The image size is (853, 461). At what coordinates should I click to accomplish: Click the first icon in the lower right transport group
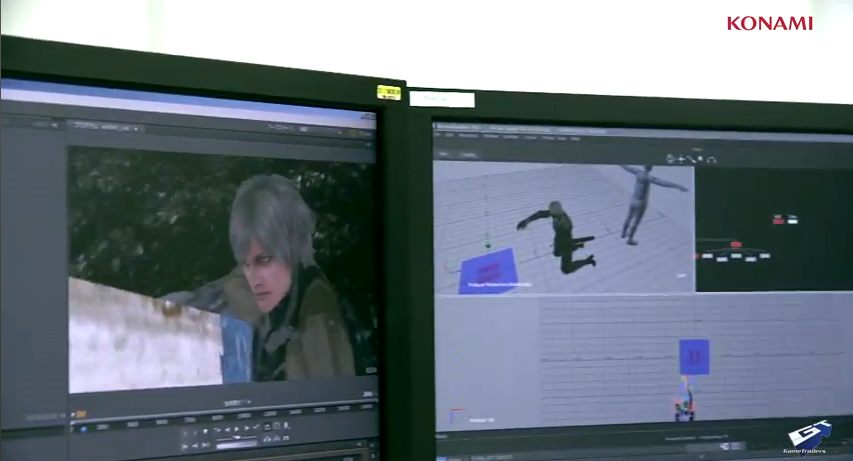(x=267, y=439)
